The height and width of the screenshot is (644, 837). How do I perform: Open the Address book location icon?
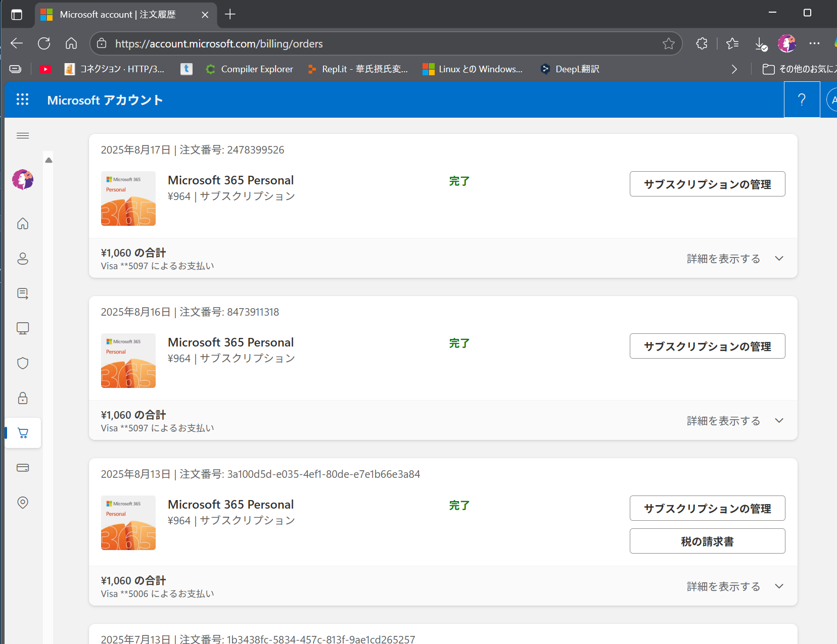pyautogui.click(x=23, y=503)
